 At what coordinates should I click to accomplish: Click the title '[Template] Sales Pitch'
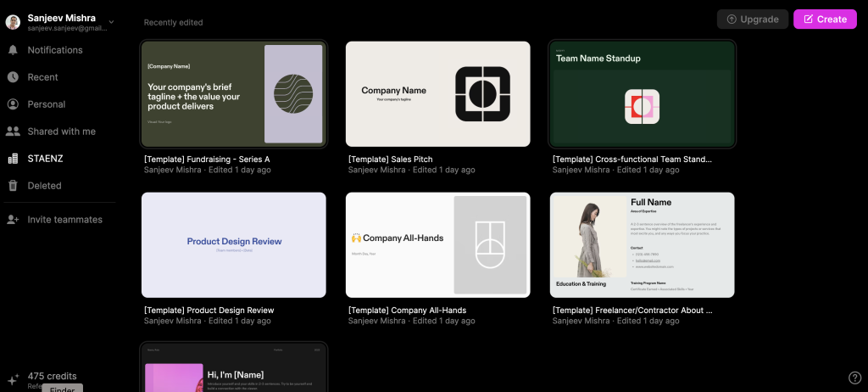(390, 160)
